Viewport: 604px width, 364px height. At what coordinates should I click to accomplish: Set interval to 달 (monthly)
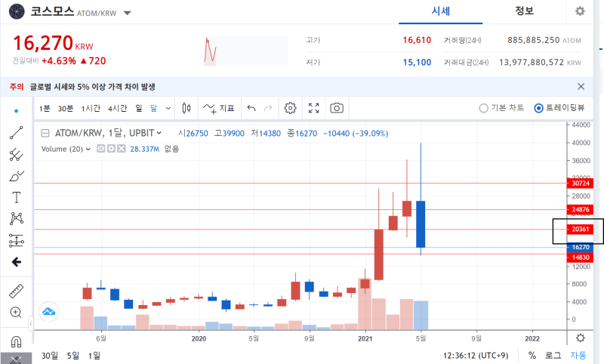pyautogui.click(x=154, y=109)
